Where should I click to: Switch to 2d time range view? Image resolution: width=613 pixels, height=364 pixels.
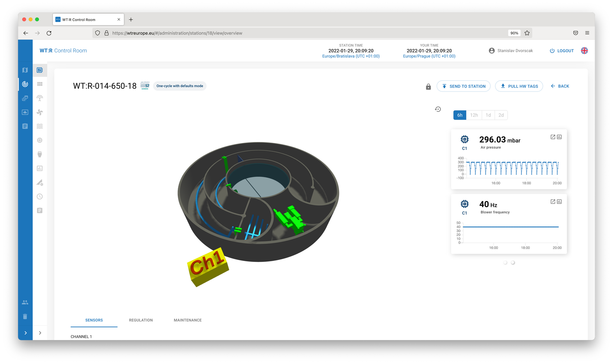(x=501, y=115)
